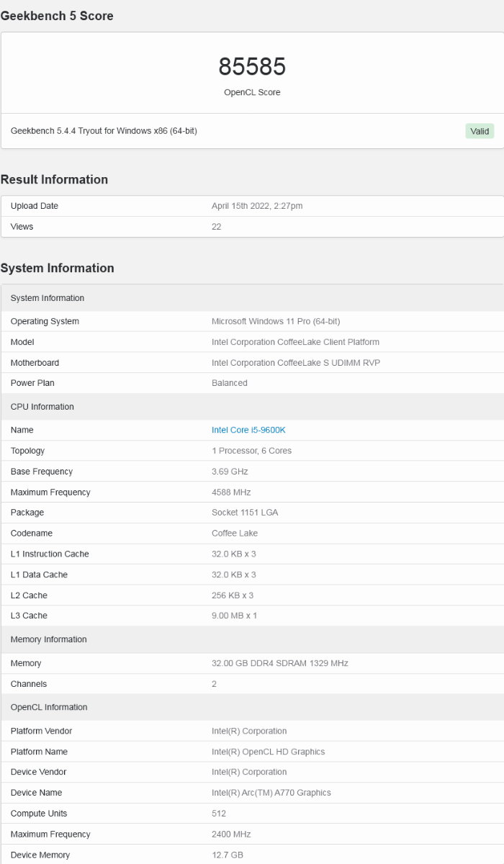This screenshot has width=504, height=864.
Task: Click the System Information section heading
Action: 57,268
